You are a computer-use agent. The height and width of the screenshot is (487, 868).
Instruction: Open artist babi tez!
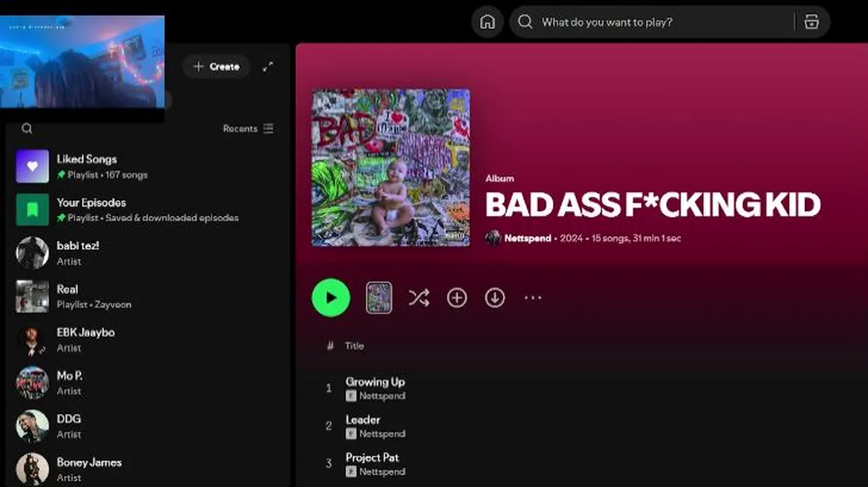[147, 253]
